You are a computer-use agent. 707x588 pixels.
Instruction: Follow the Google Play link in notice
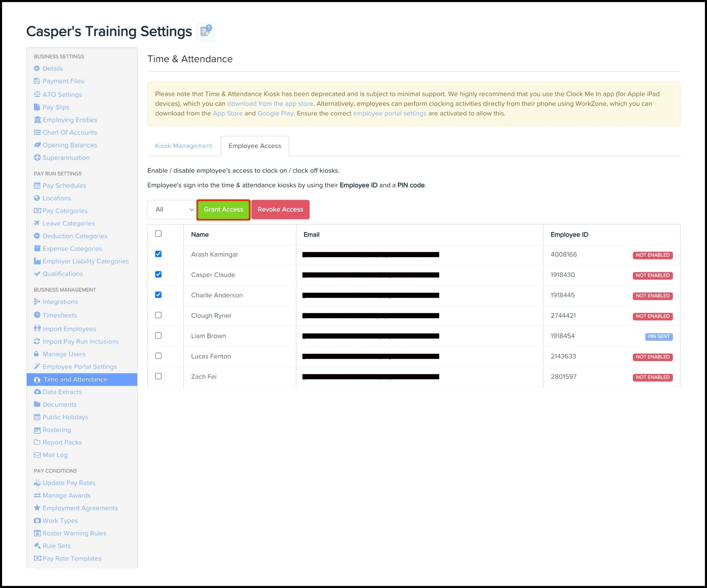coord(275,113)
